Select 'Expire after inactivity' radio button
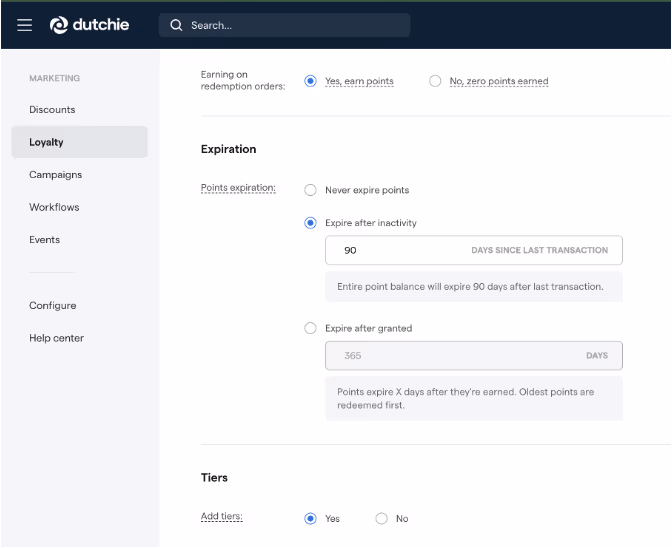Screen dimensions: 672x548 pos(310,223)
